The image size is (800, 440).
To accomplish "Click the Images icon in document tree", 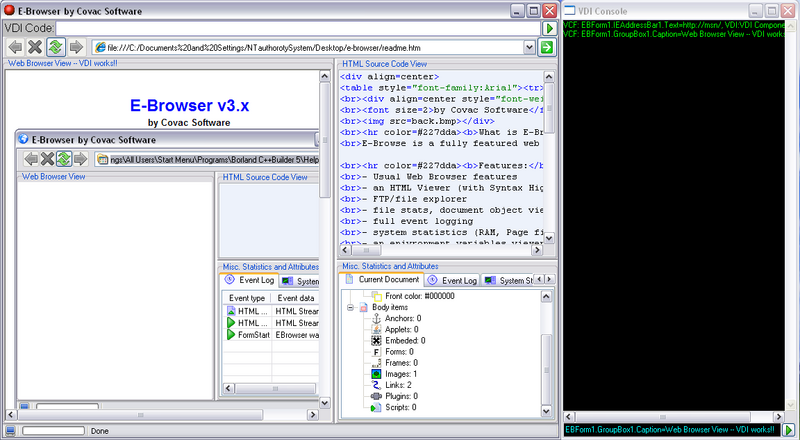I will pos(377,374).
